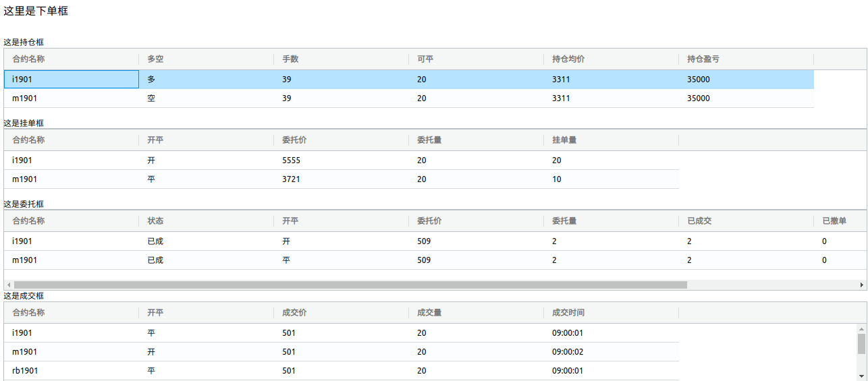Click the 空 cell in the m1901 position row
Screen dimensions: 868x381
pos(207,98)
